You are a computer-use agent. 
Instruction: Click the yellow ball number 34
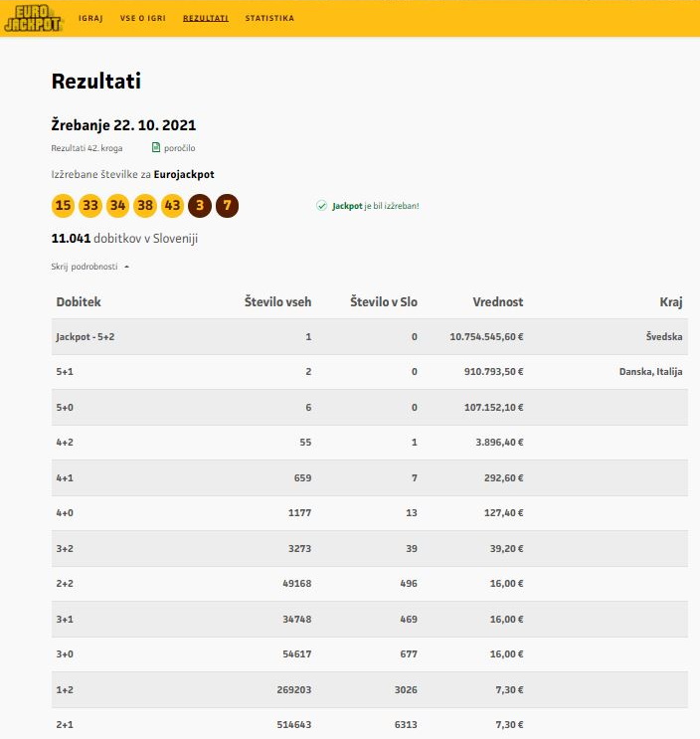[117, 206]
